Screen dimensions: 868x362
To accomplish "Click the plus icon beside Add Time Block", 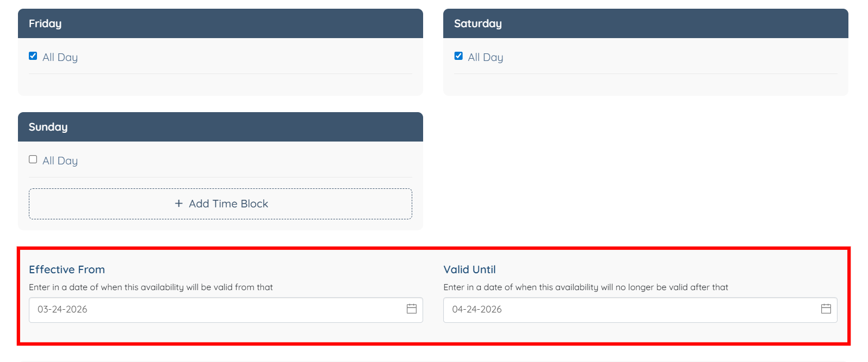I will coord(179,204).
